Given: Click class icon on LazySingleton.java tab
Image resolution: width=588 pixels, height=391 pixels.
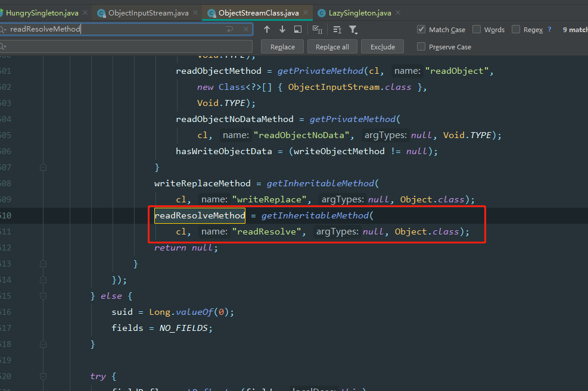Looking at the screenshot, I should coord(321,13).
